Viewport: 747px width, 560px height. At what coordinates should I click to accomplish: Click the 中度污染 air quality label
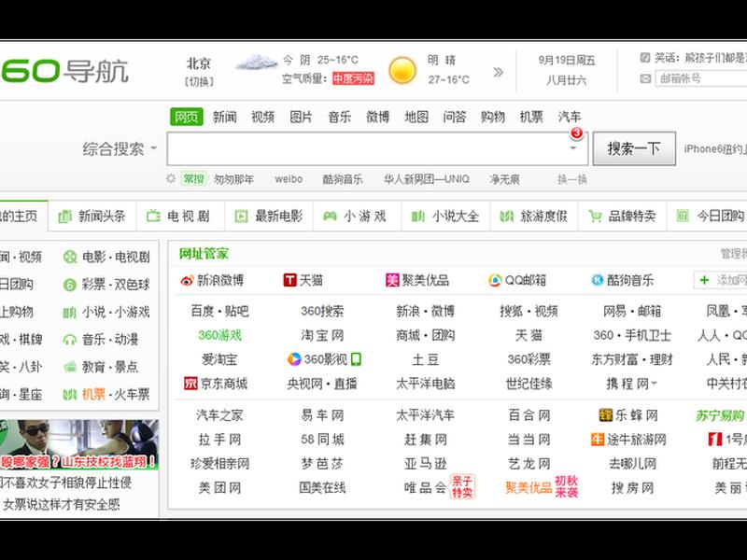(x=353, y=78)
